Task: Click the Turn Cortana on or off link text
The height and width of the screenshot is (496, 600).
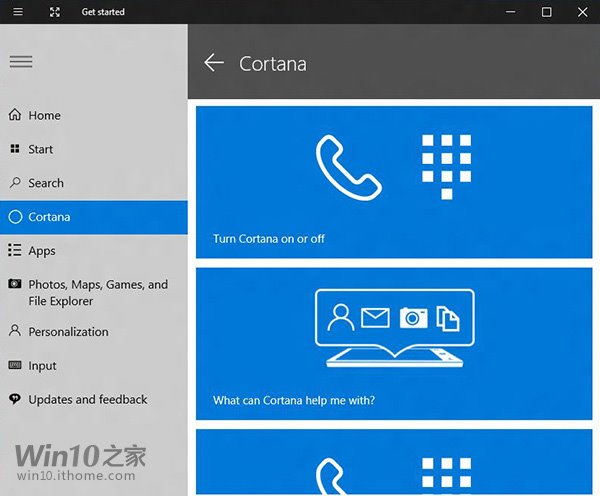Action: (x=269, y=239)
